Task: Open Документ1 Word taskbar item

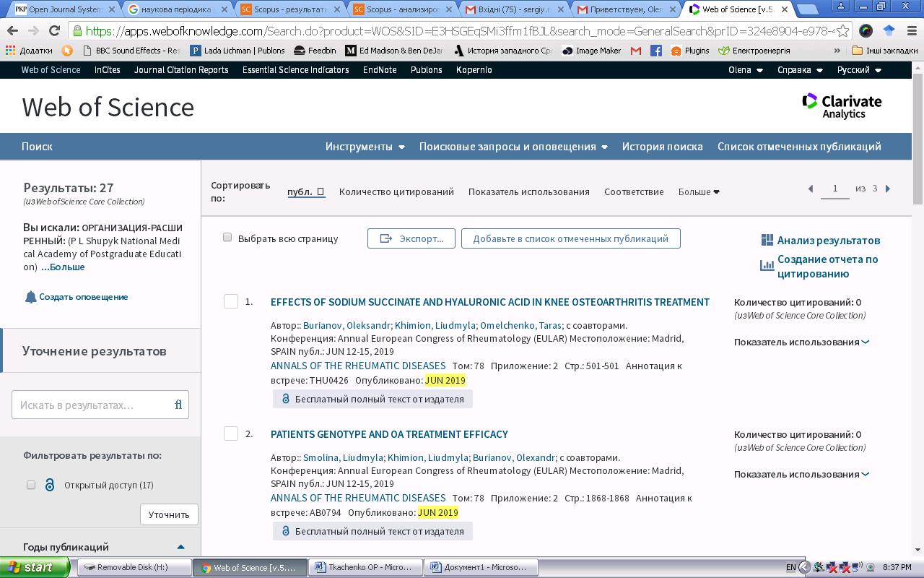Action: (x=481, y=567)
